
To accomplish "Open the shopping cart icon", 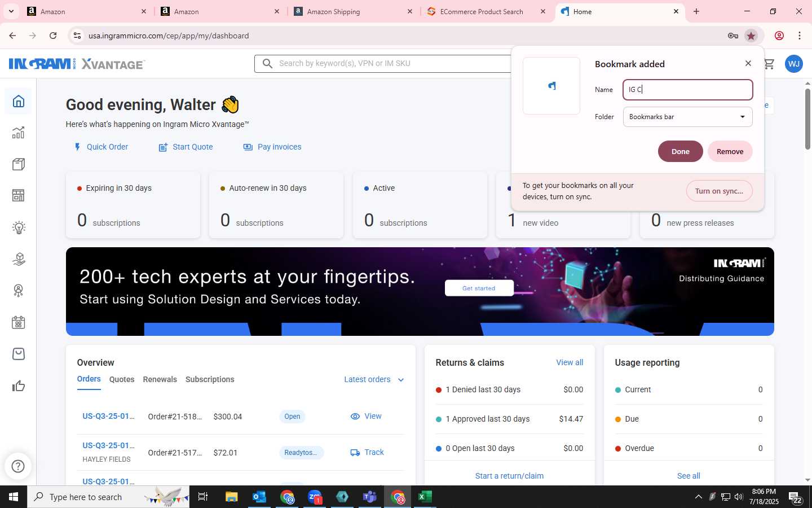I will (769, 64).
